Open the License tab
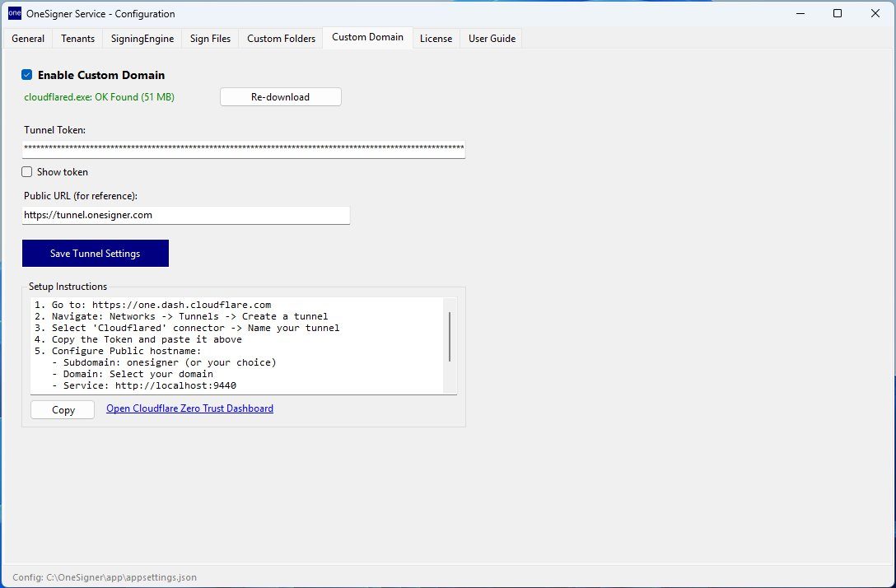Viewport: 896px width, 588px height. [436, 38]
